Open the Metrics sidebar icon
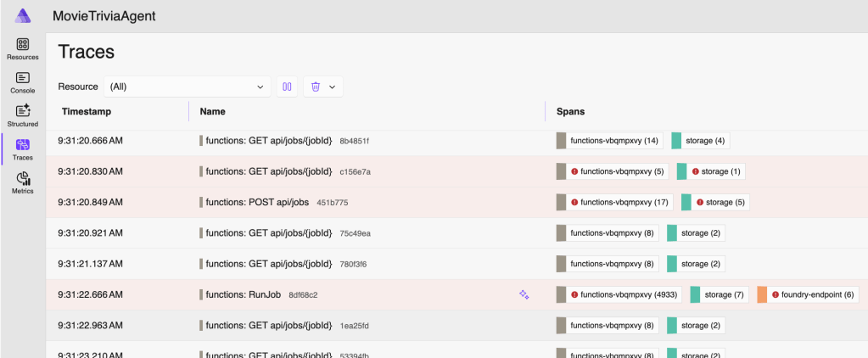Image resolution: width=868 pixels, height=358 pixels. click(x=23, y=178)
